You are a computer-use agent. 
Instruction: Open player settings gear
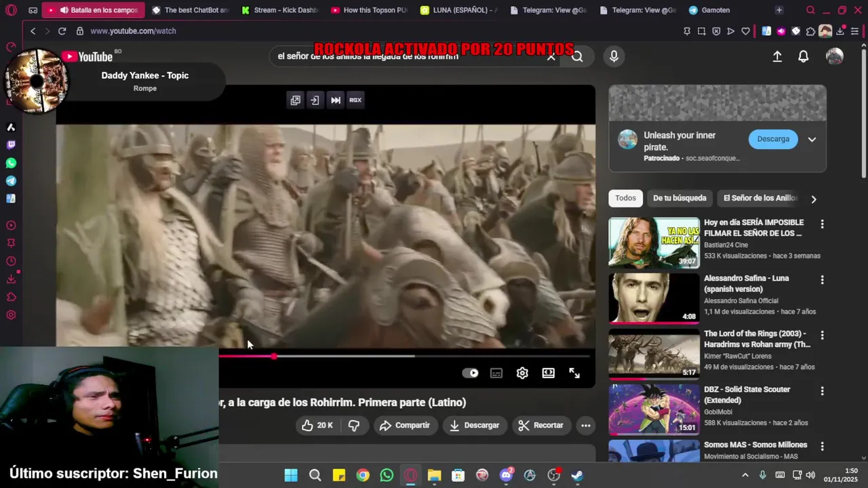[x=522, y=373]
